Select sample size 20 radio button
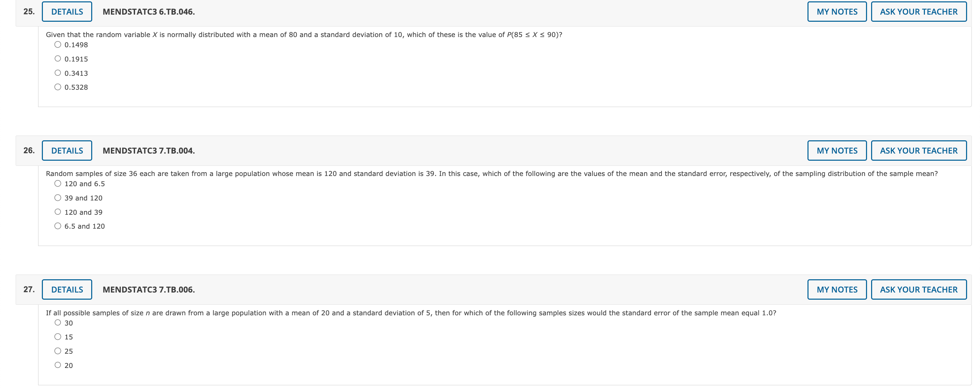The height and width of the screenshot is (388, 980). click(x=58, y=365)
